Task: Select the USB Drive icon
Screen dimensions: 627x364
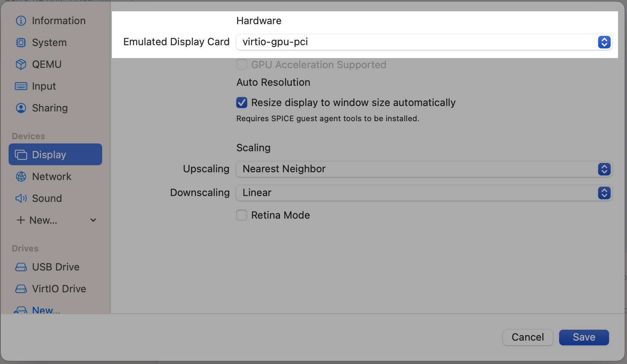Action: pyautogui.click(x=21, y=267)
